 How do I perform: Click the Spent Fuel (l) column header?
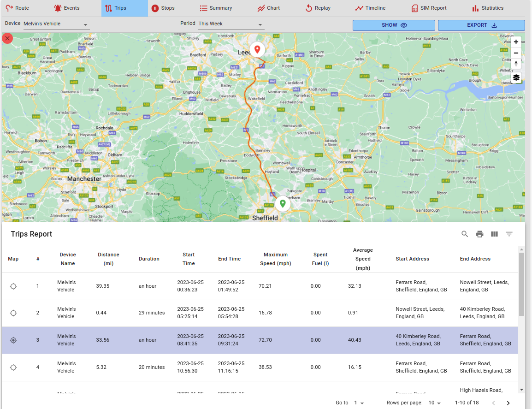[320, 259]
